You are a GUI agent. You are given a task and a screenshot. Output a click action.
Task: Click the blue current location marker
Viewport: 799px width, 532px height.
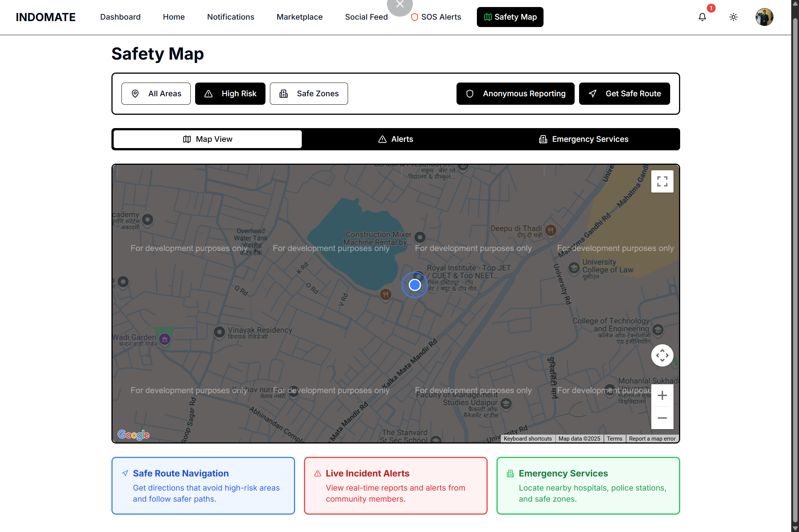point(414,285)
